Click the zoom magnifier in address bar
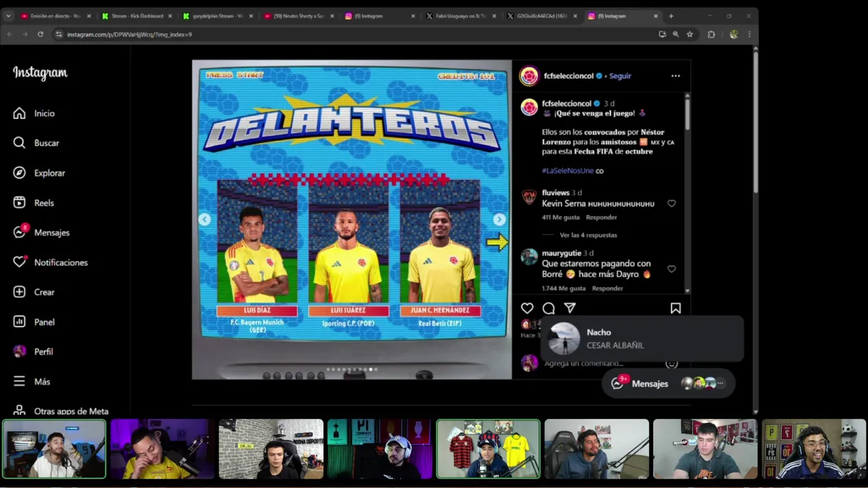This screenshot has width=868, height=488. [675, 34]
